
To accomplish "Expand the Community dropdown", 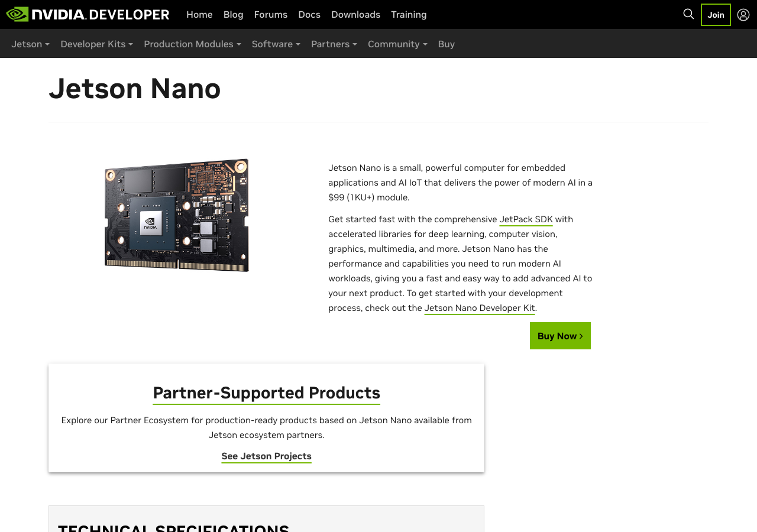I will [397, 44].
